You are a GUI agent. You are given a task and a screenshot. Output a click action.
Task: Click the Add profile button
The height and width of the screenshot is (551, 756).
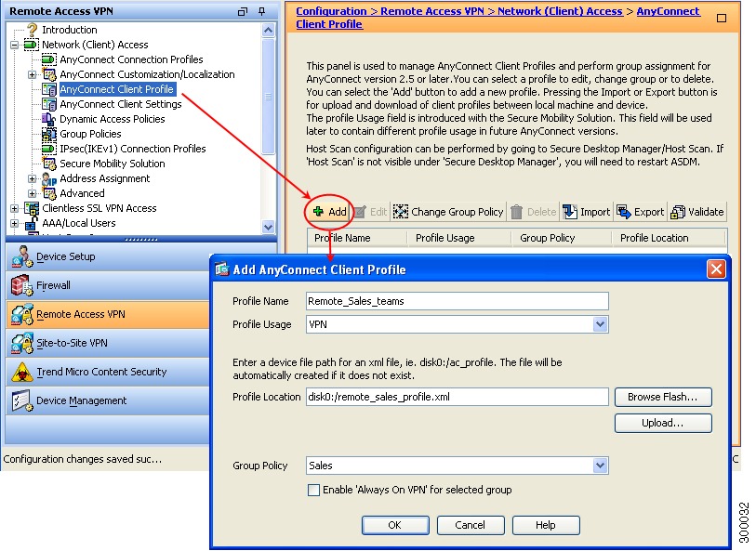click(330, 212)
